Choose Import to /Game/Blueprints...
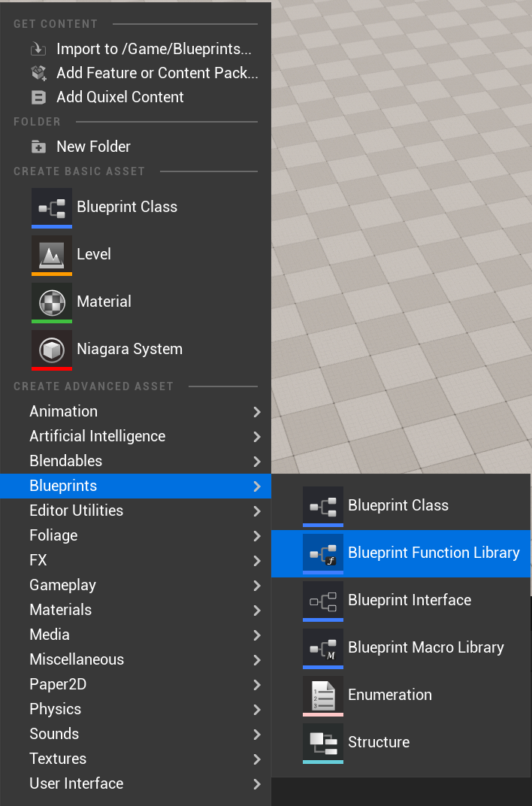Image resolution: width=532 pixels, height=806 pixels. [135, 49]
